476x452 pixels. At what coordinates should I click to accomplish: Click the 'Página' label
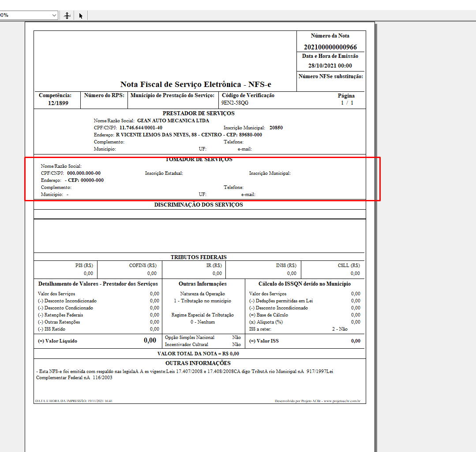pos(346,96)
